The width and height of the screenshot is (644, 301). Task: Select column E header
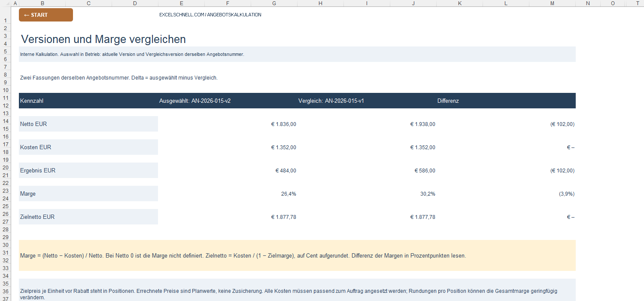(x=181, y=3)
